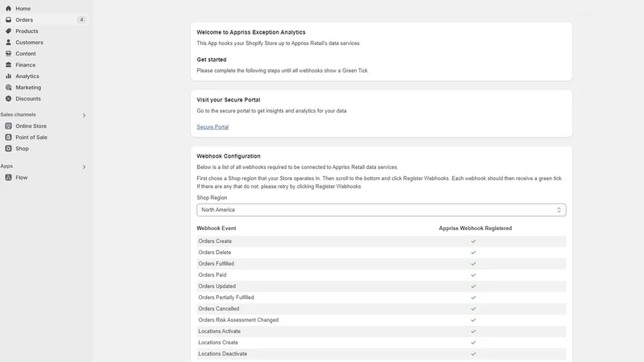644x362 pixels.
Task: Open the Online Store sales channel
Action: [x=31, y=126]
